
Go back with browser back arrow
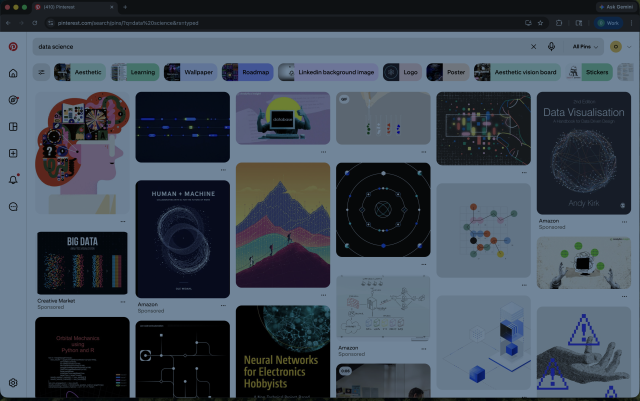(8, 23)
